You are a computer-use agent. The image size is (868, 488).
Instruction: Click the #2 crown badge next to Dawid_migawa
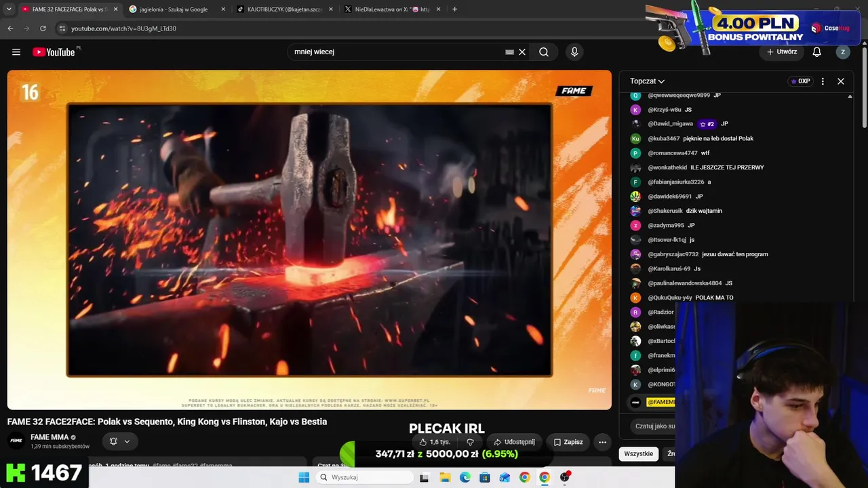click(707, 124)
